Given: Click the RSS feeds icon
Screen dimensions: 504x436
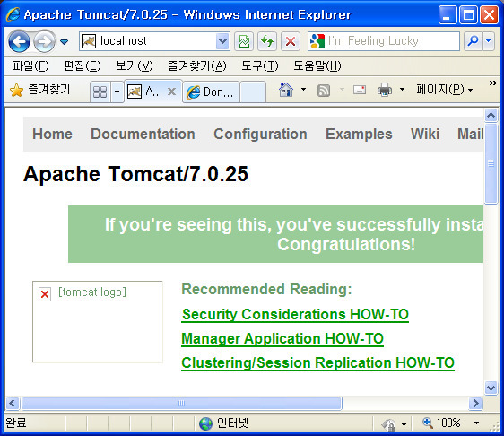Looking at the screenshot, I should tap(324, 91).
